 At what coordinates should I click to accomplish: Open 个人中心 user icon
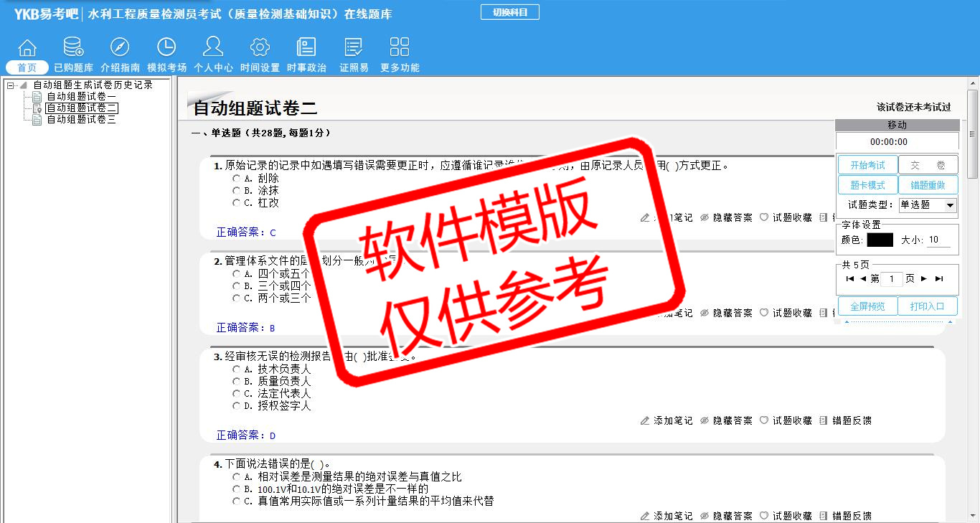point(213,48)
